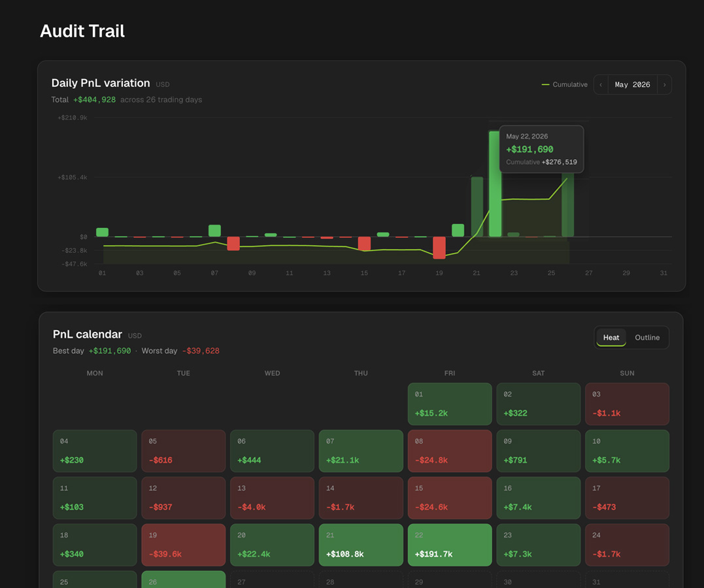The image size is (704, 588).
Task: Click the x-axis label 31
Action: click(x=663, y=273)
